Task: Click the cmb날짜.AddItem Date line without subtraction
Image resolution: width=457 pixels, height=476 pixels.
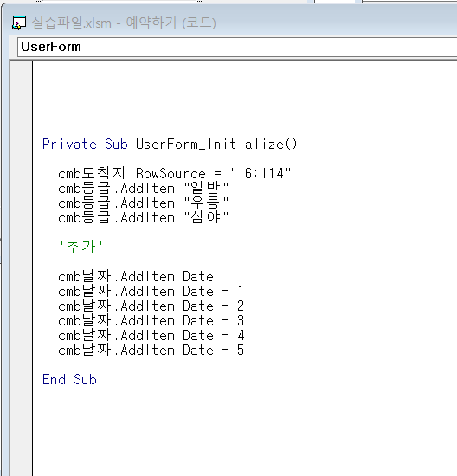Action: [136, 277]
